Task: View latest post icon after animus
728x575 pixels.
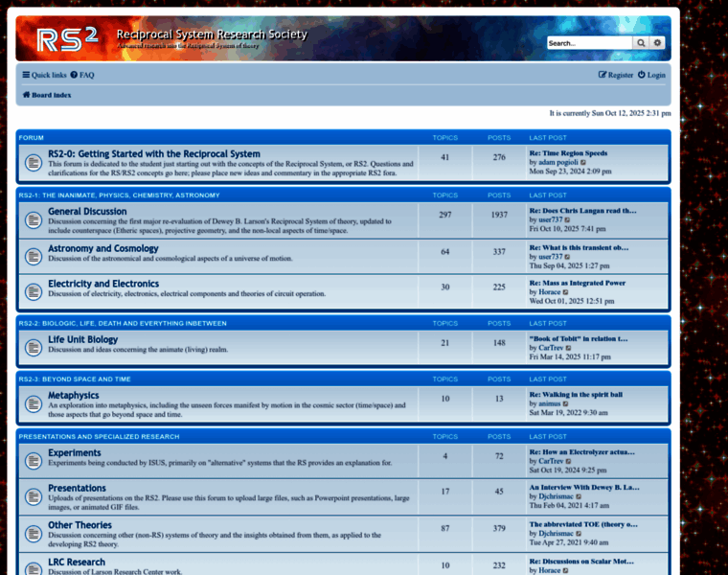Action: click(565, 404)
